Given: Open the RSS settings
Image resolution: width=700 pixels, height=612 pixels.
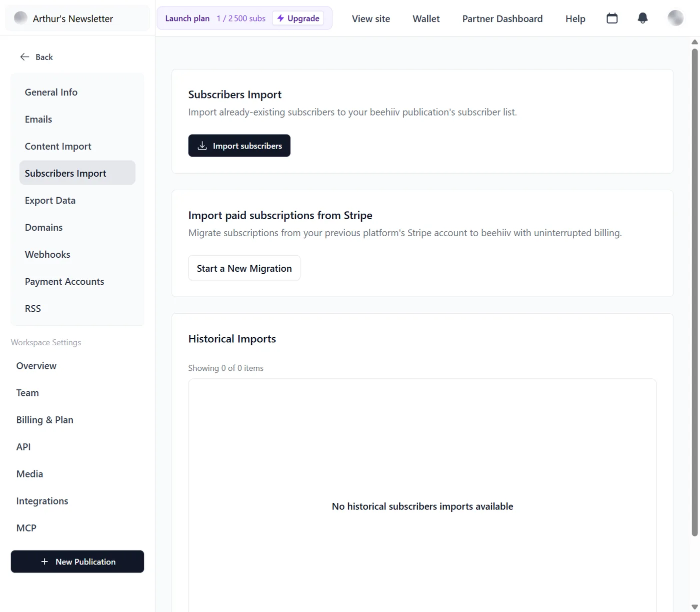Looking at the screenshot, I should click(77, 308).
